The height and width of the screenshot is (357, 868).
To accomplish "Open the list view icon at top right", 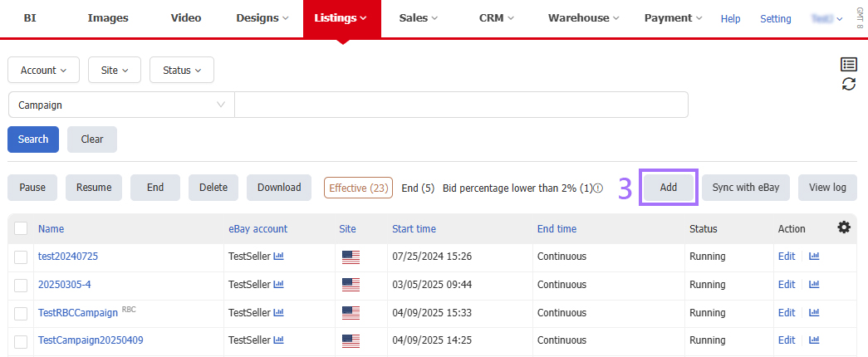I will point(849,64).
